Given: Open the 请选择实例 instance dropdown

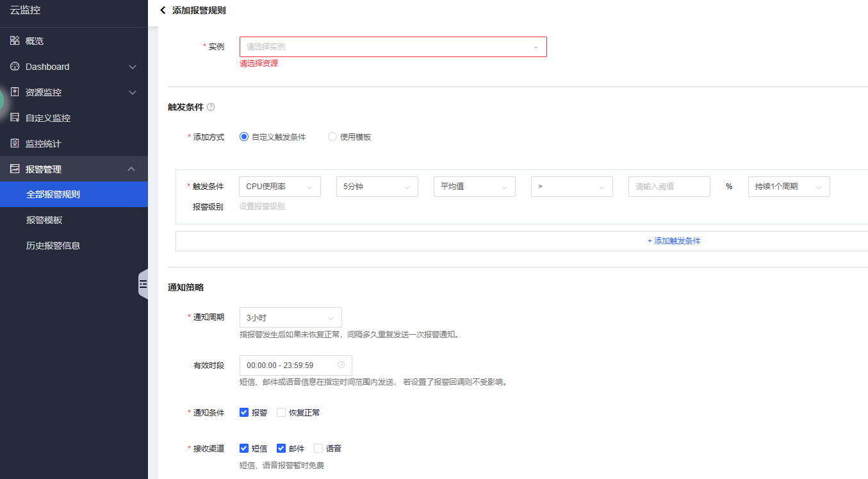Looking at the screenshot, I should [393, 47].
